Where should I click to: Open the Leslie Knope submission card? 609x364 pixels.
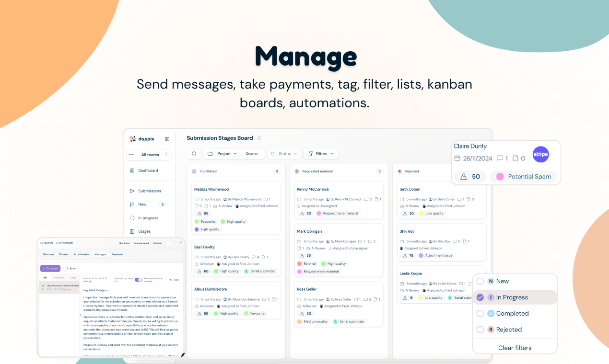442,285
